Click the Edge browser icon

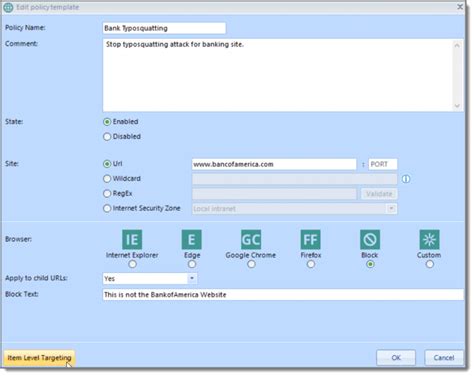click(191, 239)
